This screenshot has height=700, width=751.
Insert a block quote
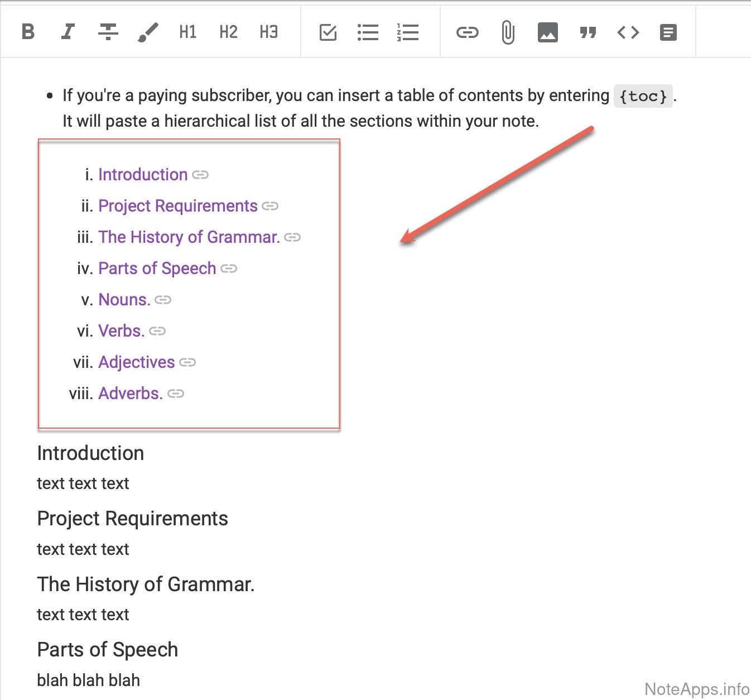(x=588, y=32)
